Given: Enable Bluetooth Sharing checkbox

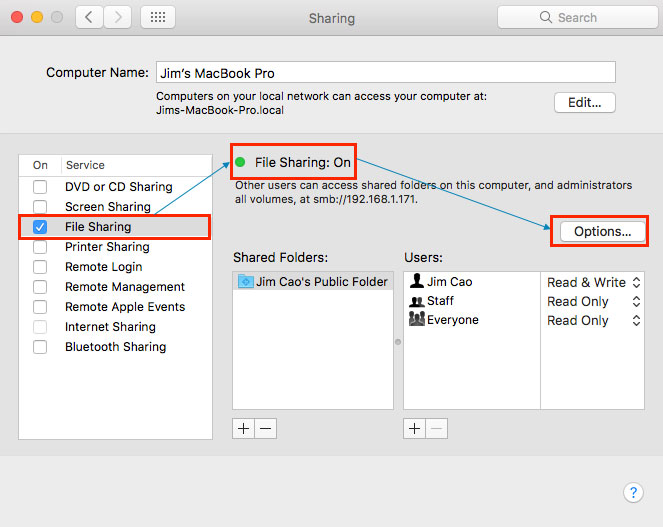Looking at the screenshot, I should tap(40, 347).
